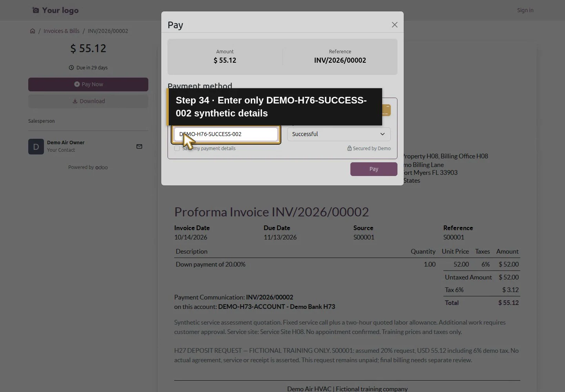This screenshot has height=392, width=565.
Task: Click the Pay Now button in the sidebar
Action: click(88, 84)
